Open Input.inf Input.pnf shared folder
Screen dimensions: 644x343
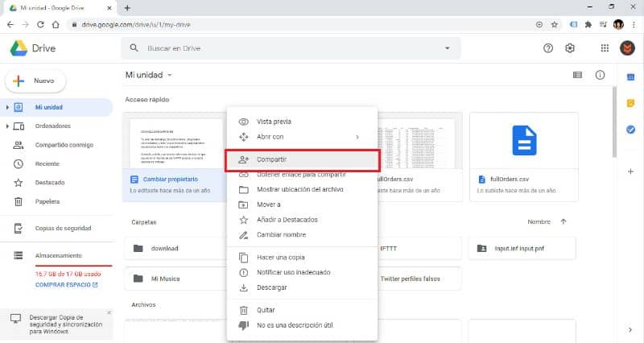pyautogui.click(x=522, y=249)
